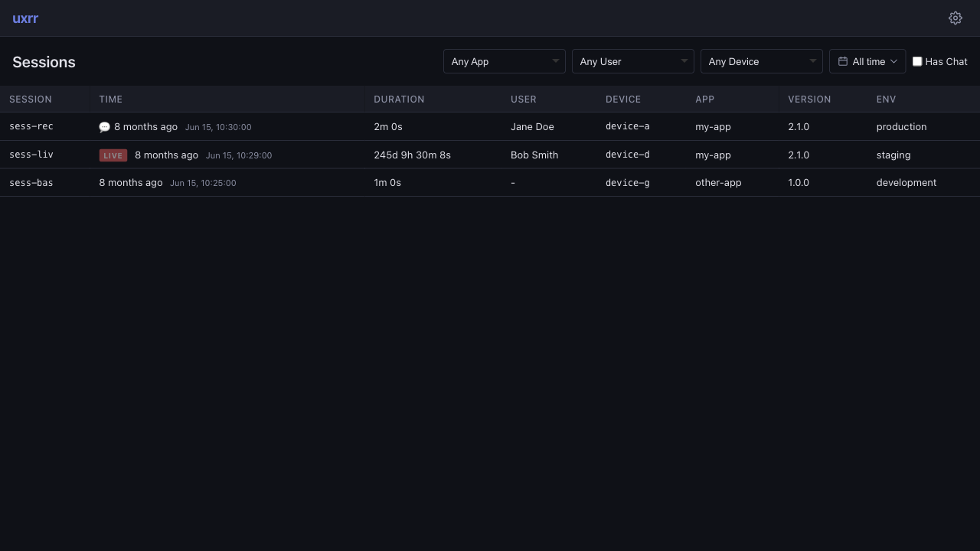Click the USER column header
980x551 pixels.
[x=524, y=99]
